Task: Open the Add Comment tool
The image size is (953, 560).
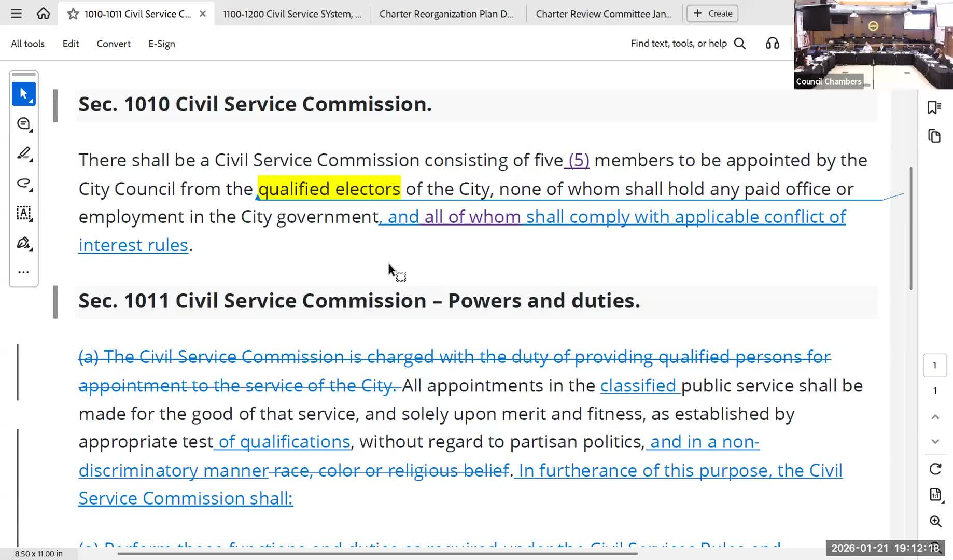Action: [23, 124]
